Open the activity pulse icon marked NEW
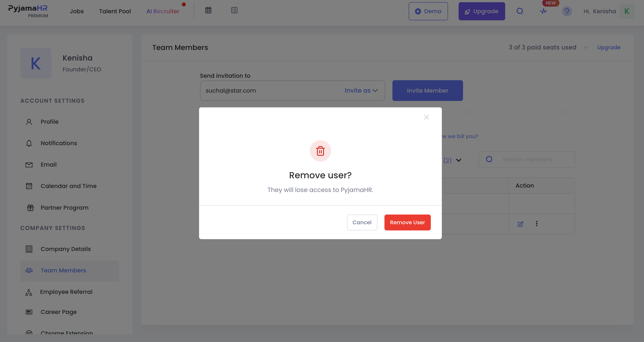The height and width of the screenshot is (342, 644). click(544, 11)
